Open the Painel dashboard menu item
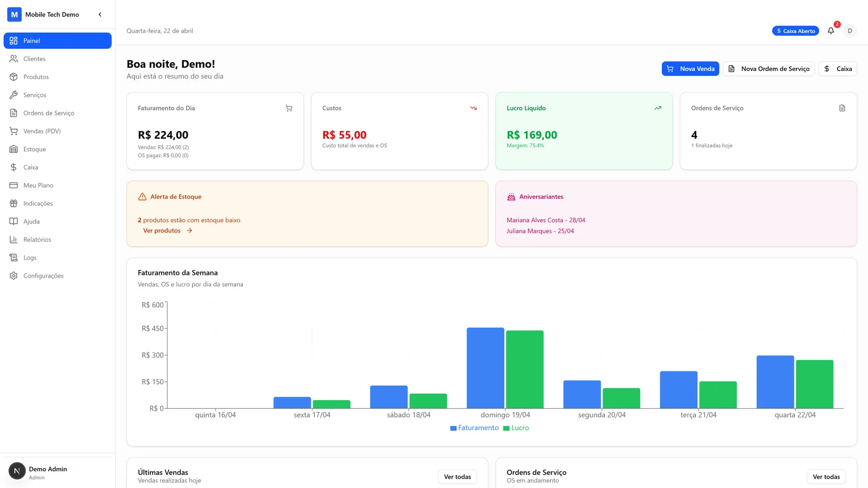 pyautogui.click(x=58, y=41)
